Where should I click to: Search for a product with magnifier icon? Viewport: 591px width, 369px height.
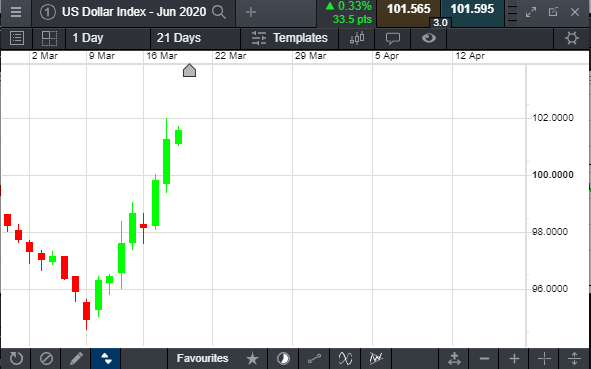[x=219, y=12]
